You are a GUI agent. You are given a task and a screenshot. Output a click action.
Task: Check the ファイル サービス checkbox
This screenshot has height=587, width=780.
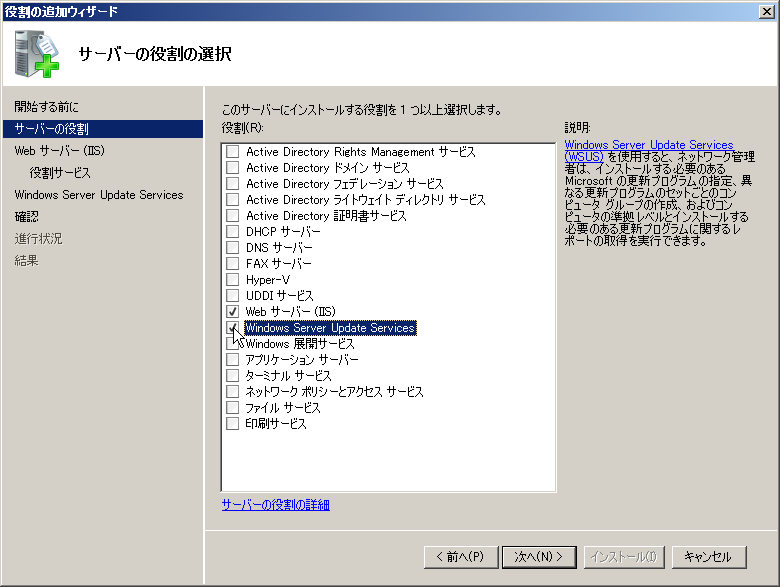click(x=232, y=407)
